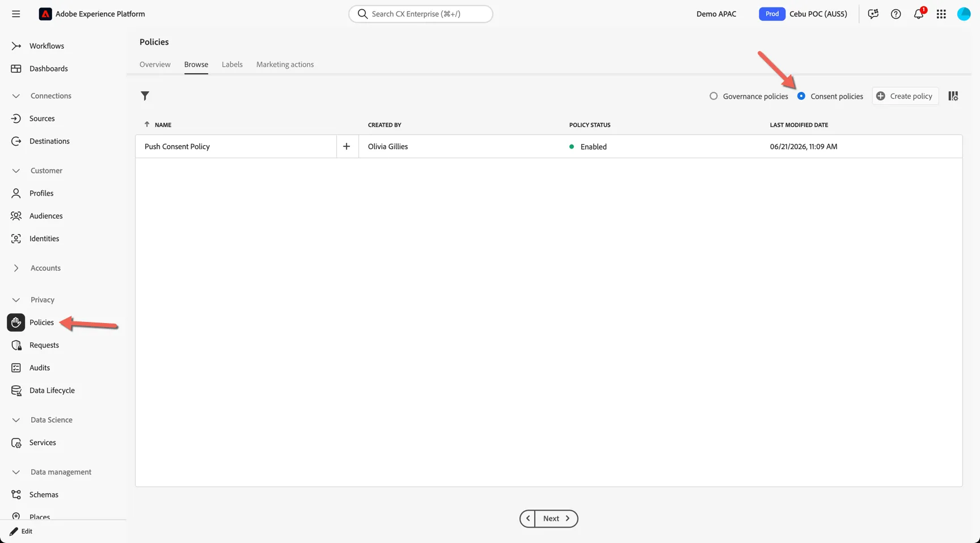Open Profiles in sidebar
Screen dimensions: 980x543
point(41,193)
